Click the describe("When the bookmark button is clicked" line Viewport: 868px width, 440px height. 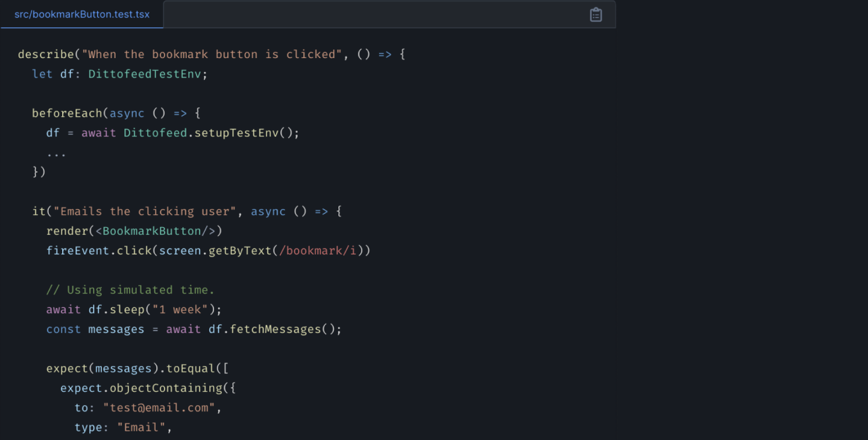(211, 54)
